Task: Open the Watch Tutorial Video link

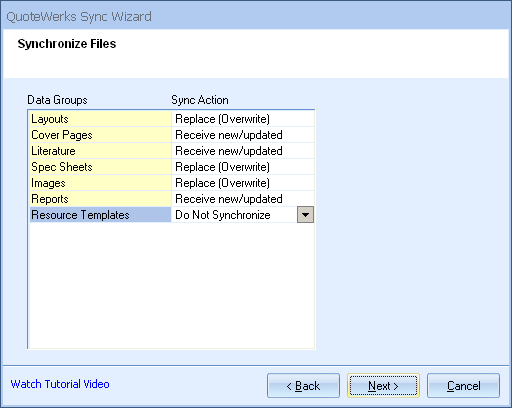Action: pos(60,384)
